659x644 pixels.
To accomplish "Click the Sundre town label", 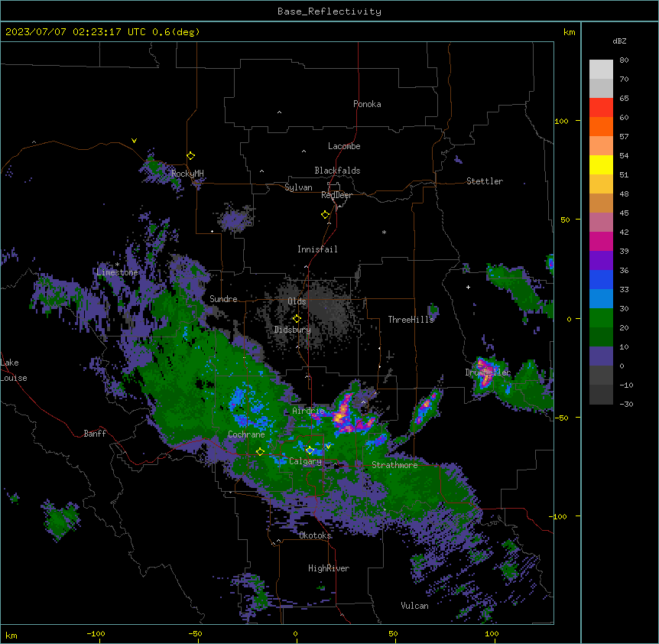I will (223, 299).
